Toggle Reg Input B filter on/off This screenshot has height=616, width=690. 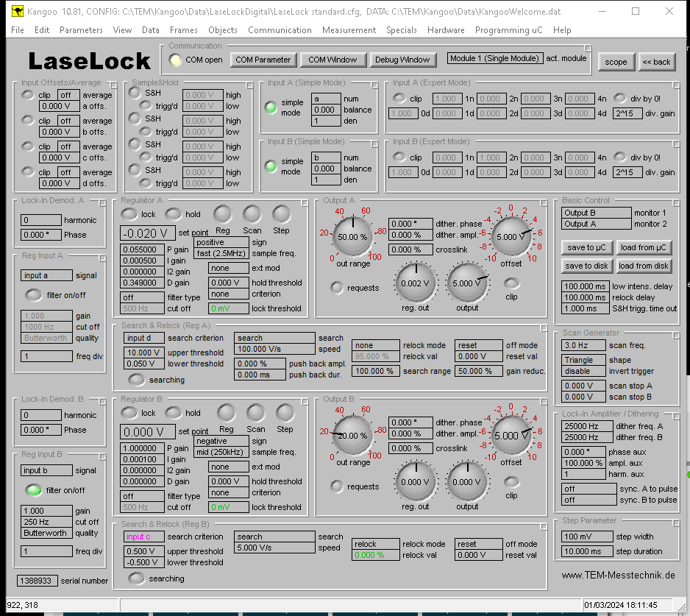[33, 490]
